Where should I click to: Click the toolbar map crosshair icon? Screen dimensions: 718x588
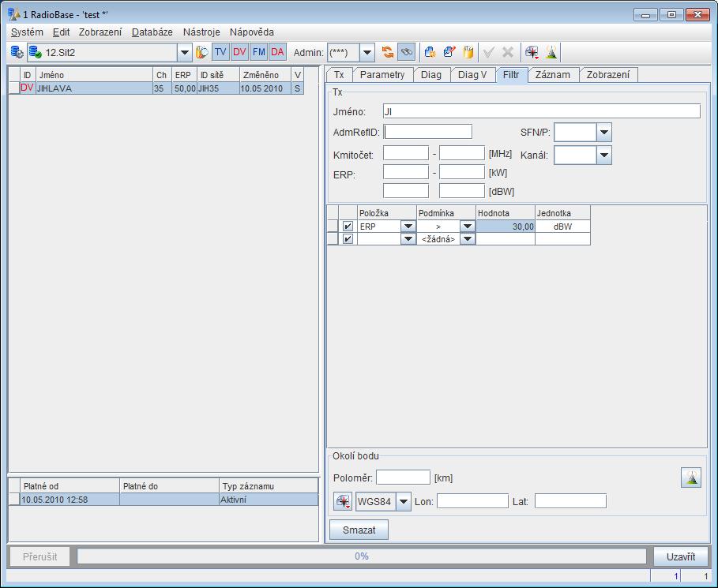click(x=532, y=52)
